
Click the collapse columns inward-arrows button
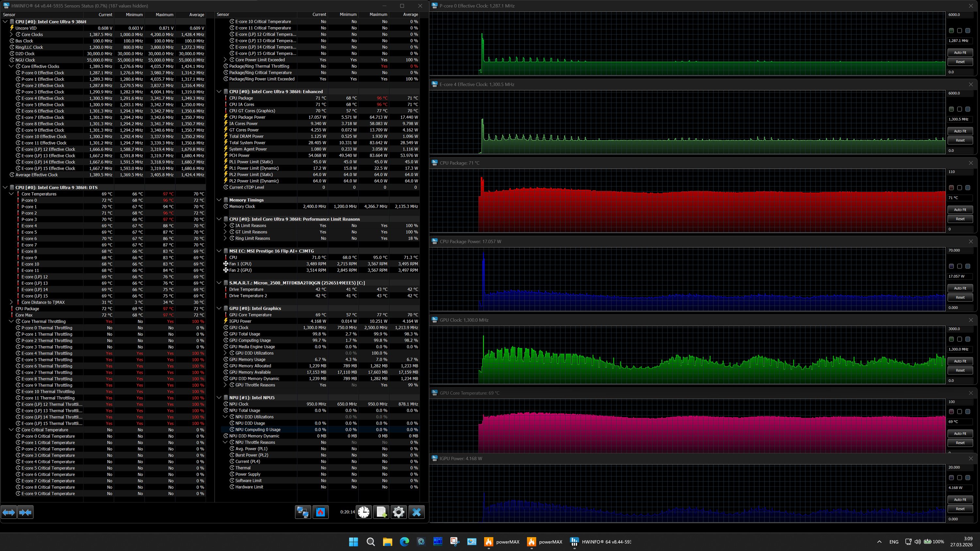(x=25, y=512)
